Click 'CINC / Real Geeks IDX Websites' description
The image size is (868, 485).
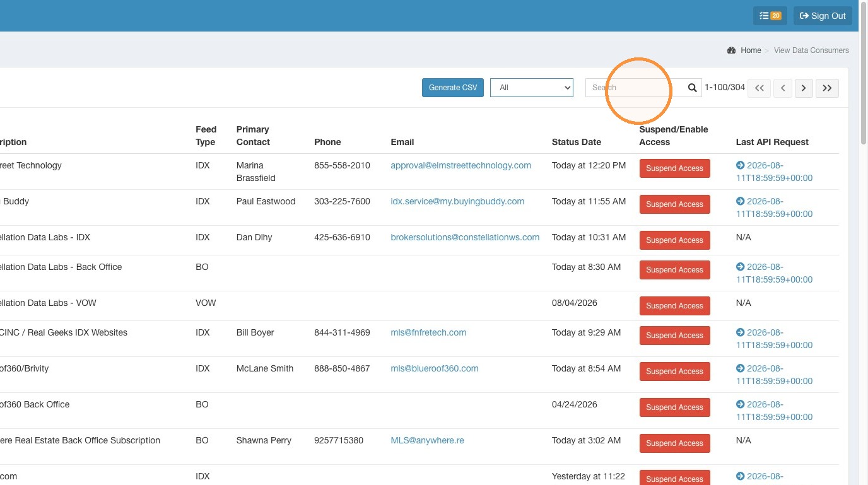[x=63, y=332]
